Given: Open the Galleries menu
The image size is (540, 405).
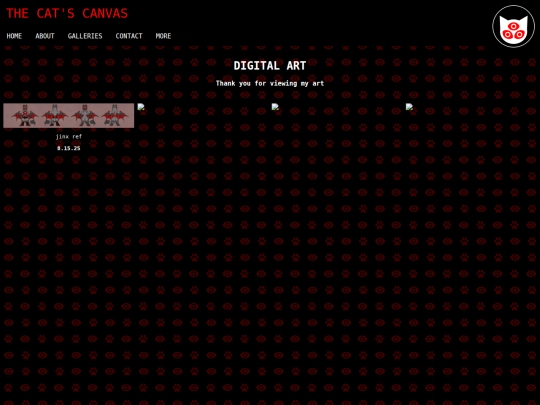Looking at the screenshot, I should [x=85, y=36].
